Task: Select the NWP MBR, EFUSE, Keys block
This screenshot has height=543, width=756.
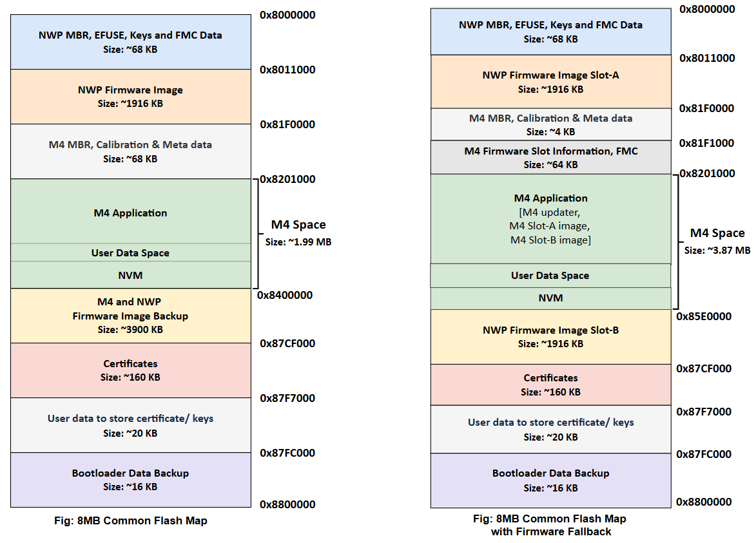Action: pyautogui.click(x=129, y=41)
